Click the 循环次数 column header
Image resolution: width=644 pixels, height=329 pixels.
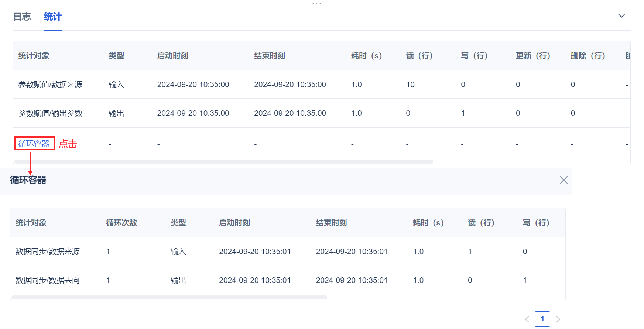point(121,223)
